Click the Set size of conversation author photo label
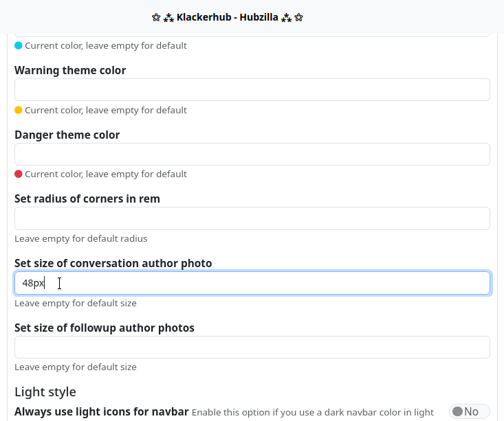This screenshot has width=504, height=421. click(x=113, y=264)
